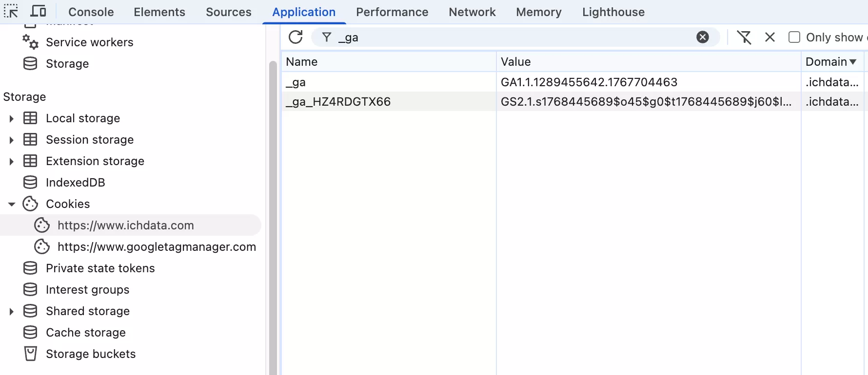The image size is (868, 375).
Task: Enable the 'Only show' checkbox
Action: [794, 37]
